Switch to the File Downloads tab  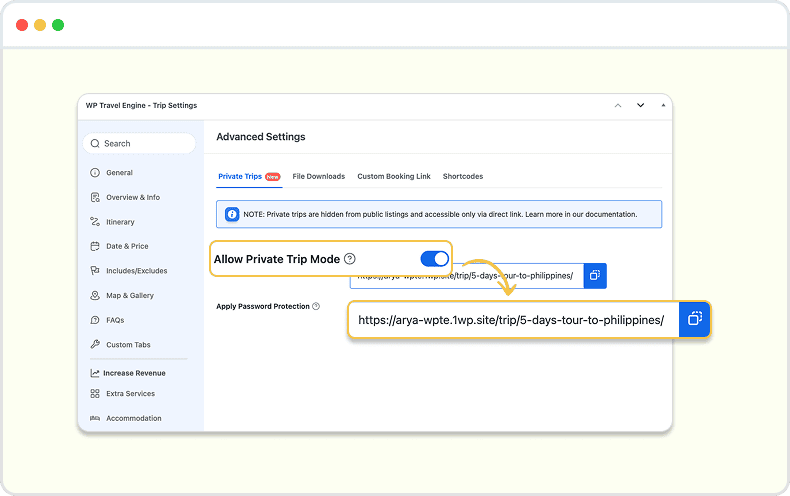[318, 176]
